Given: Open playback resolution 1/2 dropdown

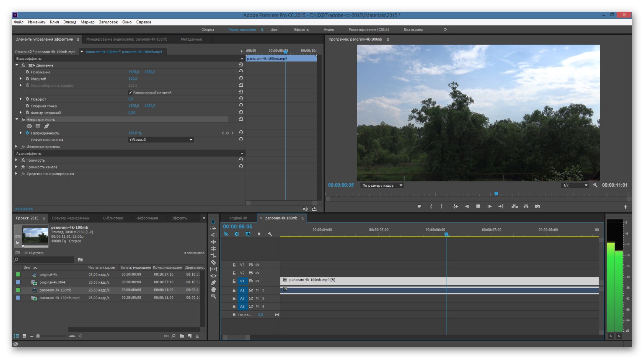Looking at the screenshot, I should click(575, 185).
